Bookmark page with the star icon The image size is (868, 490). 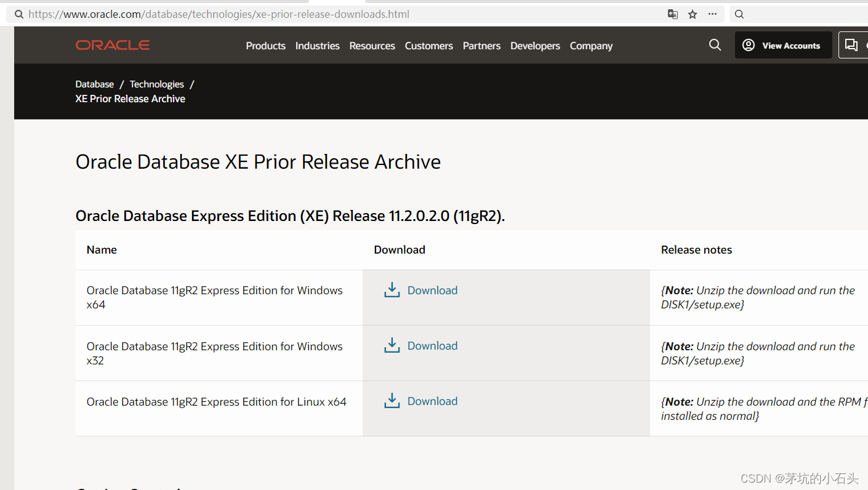693,14
